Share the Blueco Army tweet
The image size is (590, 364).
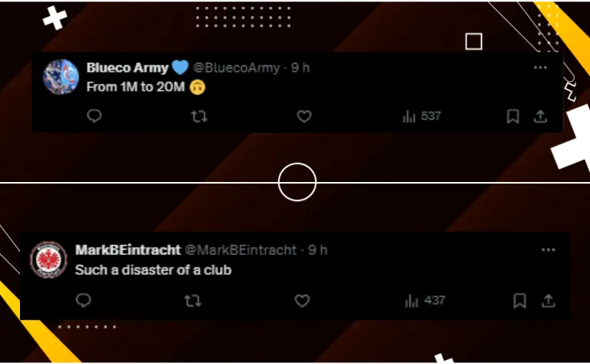coord(540,116)
